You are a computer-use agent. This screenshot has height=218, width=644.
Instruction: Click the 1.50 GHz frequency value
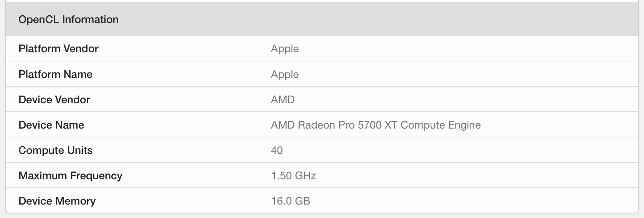pos(293,175)
